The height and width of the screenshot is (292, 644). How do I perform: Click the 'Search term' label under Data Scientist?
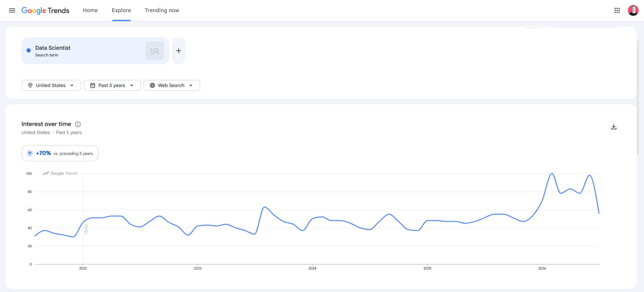click(x=47, y=55)
